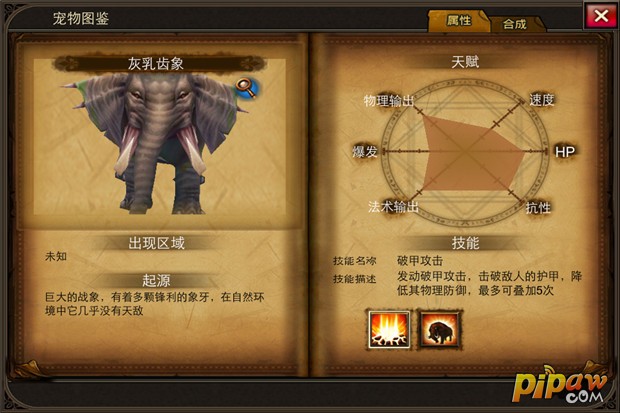
Task: Click the shaded area of the talent radar chart
Action: [x=467, y=156]
